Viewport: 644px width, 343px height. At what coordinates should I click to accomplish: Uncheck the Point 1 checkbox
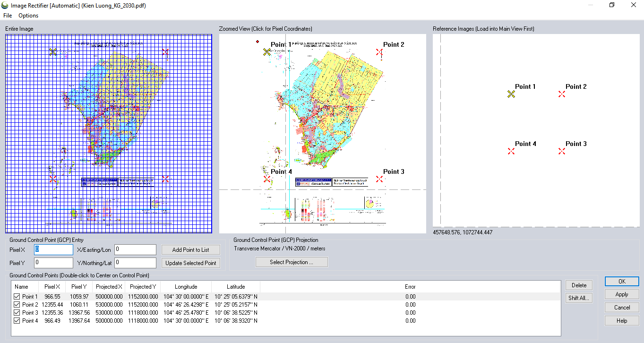pyautogui.click(x=17, y=297)
